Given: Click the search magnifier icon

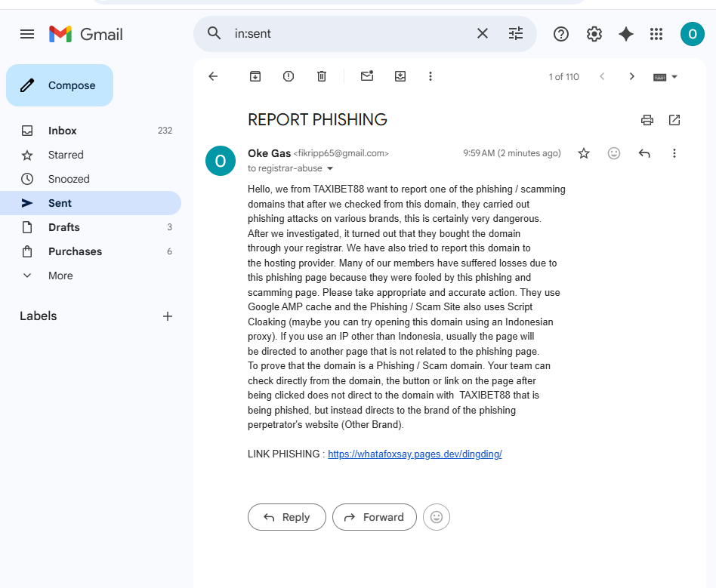Looking at the screenshot, I should coord(214,33).
